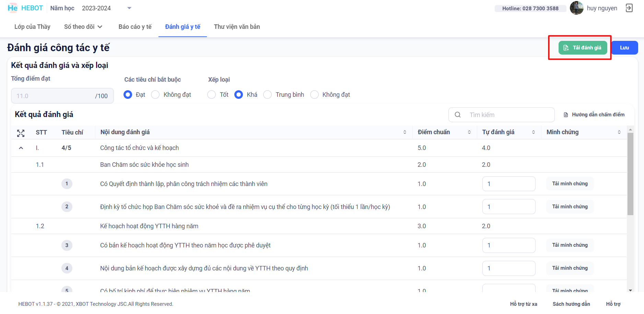
Task: Open the Năm học 2023-2024 dropdown
Action: [129, 8]
